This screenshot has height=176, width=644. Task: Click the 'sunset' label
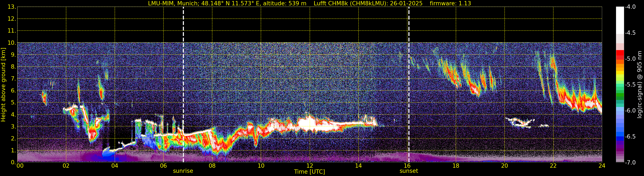(409, 171)
